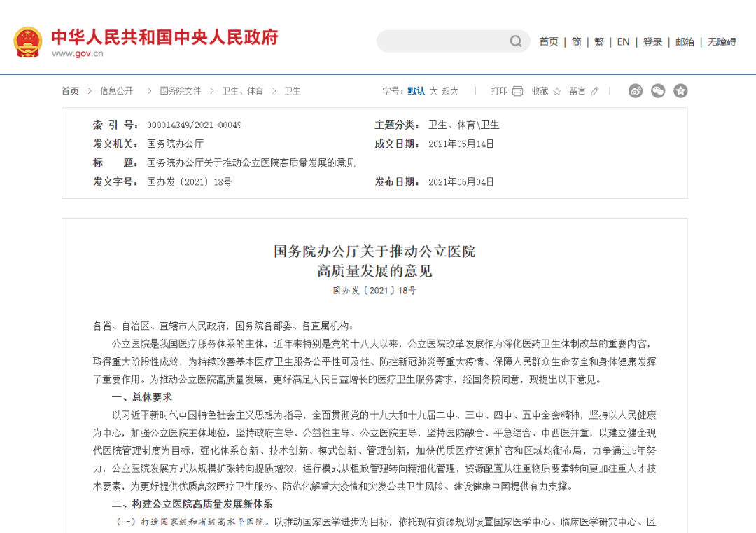
Task: Share the page via WeChat icon
Action: pyautogui.click(x=658, y=90)
